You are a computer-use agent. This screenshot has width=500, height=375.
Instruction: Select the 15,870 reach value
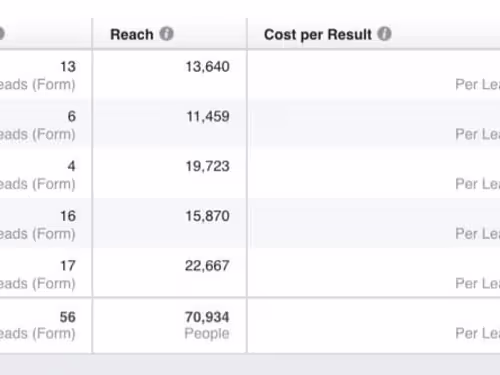[x=207, y=216]
